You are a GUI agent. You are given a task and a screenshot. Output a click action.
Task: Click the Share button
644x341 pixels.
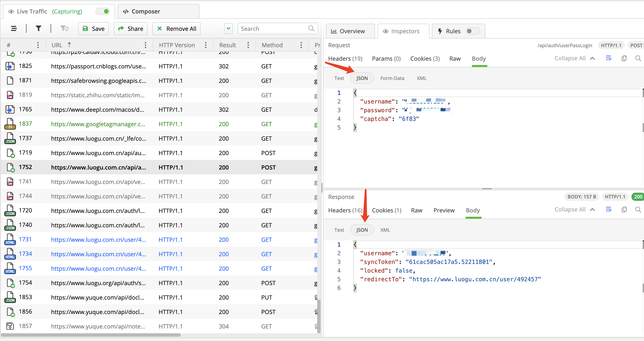(x=130, y=29)
